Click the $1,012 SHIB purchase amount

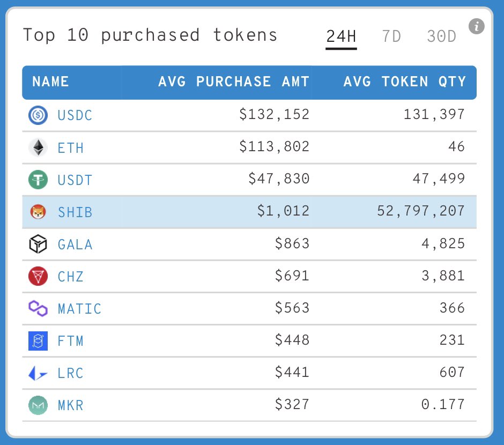(x=283, y=211)
